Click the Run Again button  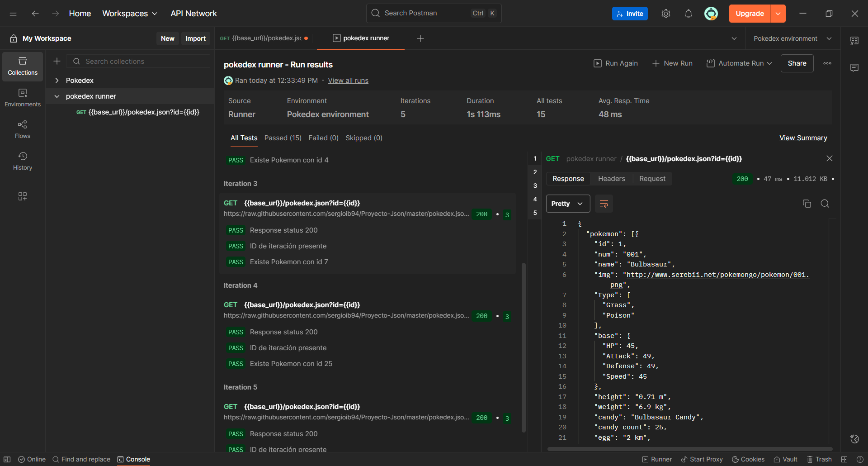click(615, 63)
